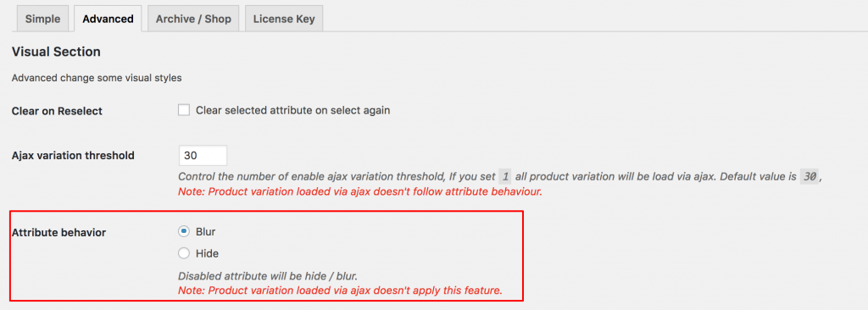
Task: Click 'Clear selected attribute on select again' label
Action: pyautogui.click(x=292, y=110)
